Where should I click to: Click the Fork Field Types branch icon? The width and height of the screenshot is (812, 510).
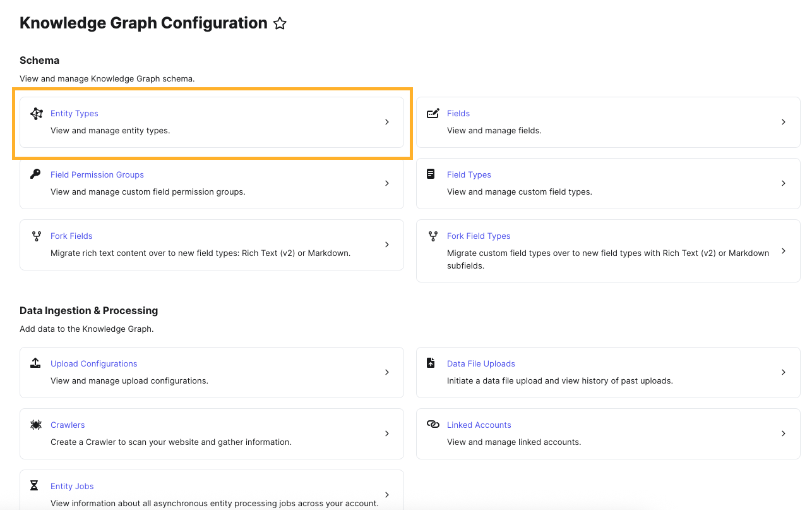(x=433, y=236)
